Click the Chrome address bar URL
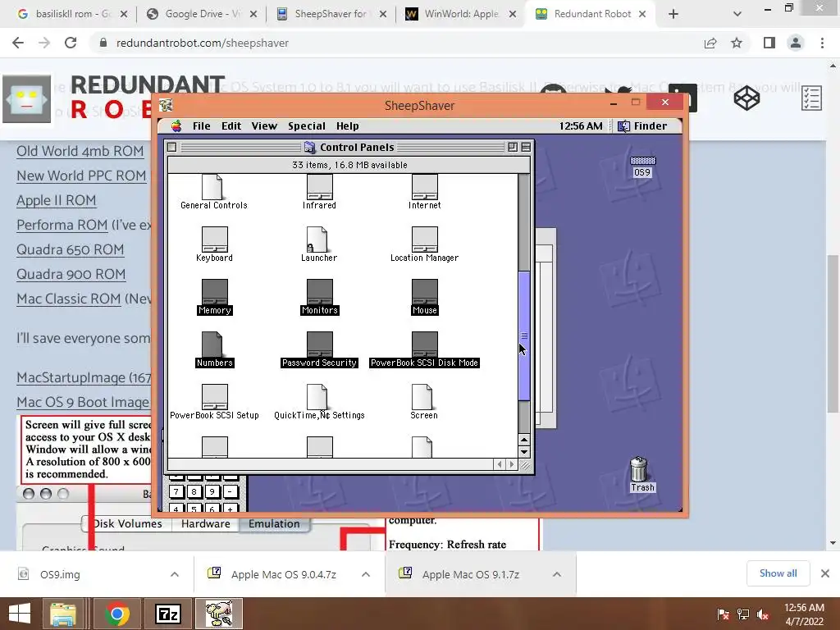Screen dimensions: 840x630 click(203, 43)
